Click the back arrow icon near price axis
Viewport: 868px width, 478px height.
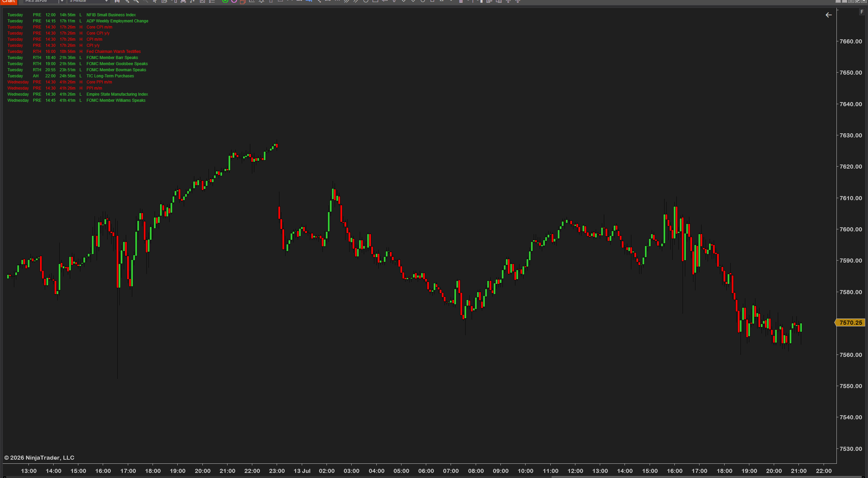point(828,15)
